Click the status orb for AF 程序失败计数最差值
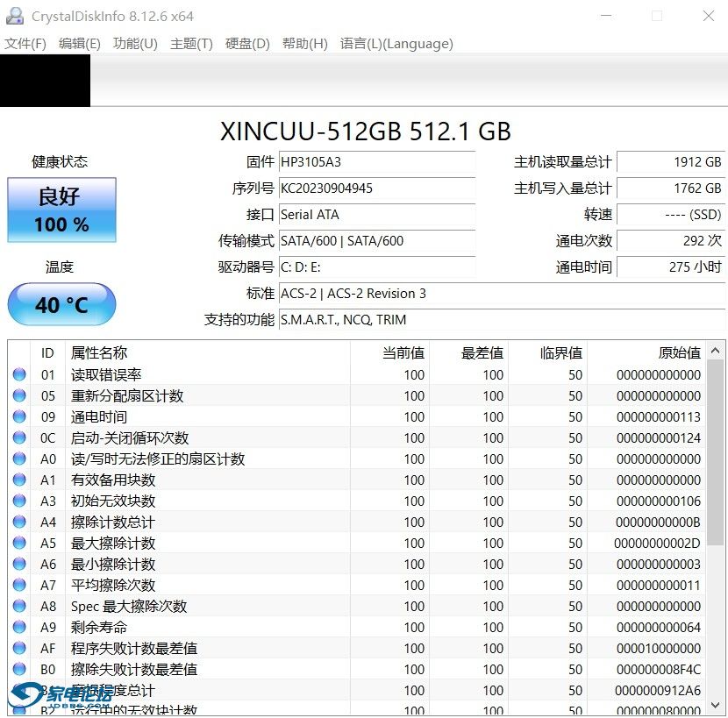The image size is (728, 718). coord(19,648)
